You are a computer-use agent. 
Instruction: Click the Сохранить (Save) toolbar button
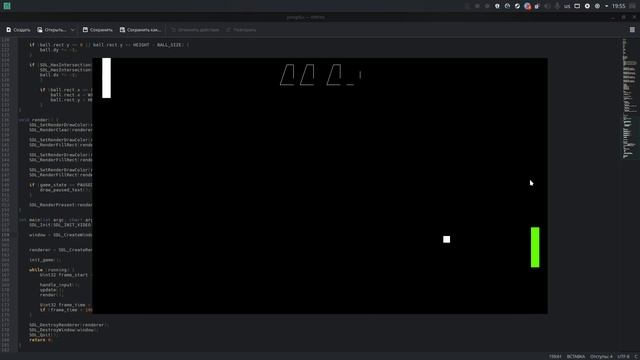(98, 30)
